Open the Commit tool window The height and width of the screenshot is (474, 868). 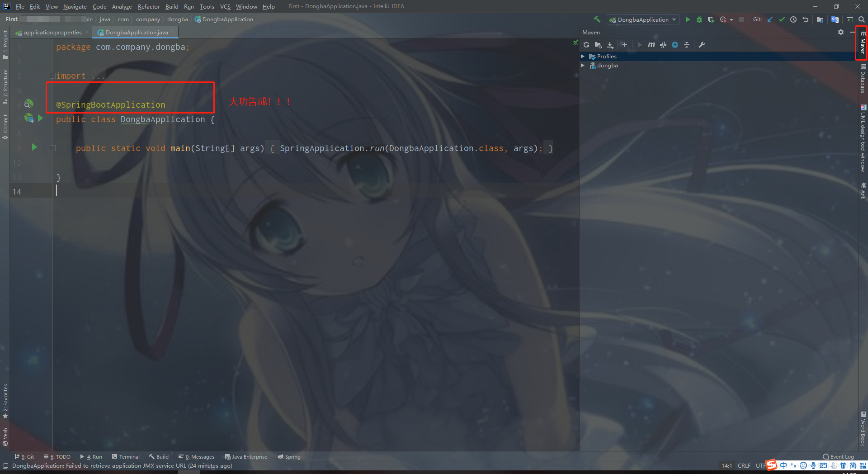pyautogui.click(x=5, y=127)
